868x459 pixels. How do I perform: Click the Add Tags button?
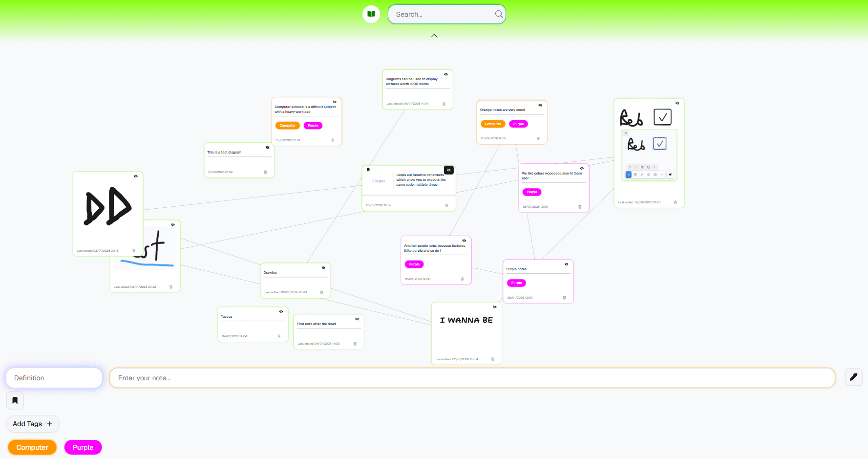tap(33, 424)
